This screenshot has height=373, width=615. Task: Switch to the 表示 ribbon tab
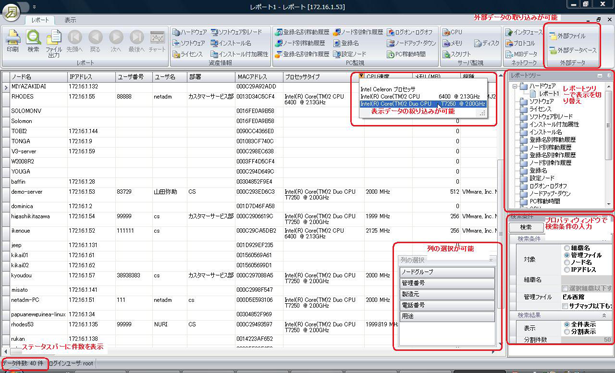point(70,20)
